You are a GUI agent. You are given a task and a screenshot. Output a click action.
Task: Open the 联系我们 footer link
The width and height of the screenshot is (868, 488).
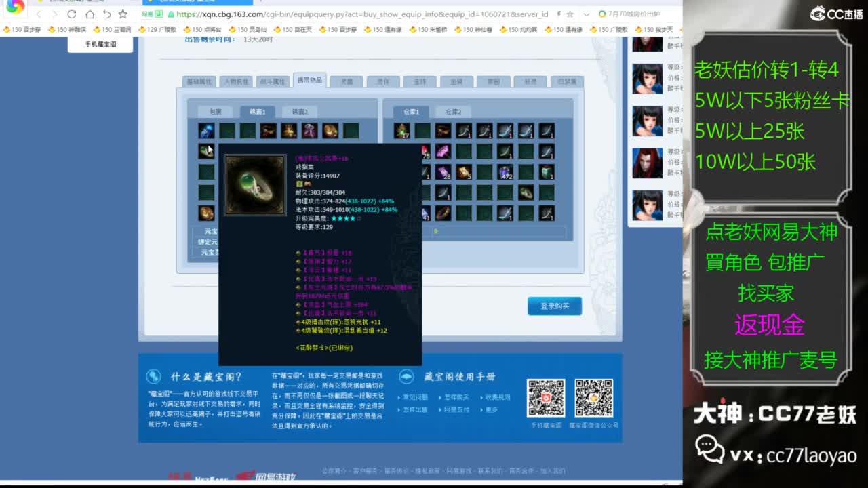(x=490, y=471)
